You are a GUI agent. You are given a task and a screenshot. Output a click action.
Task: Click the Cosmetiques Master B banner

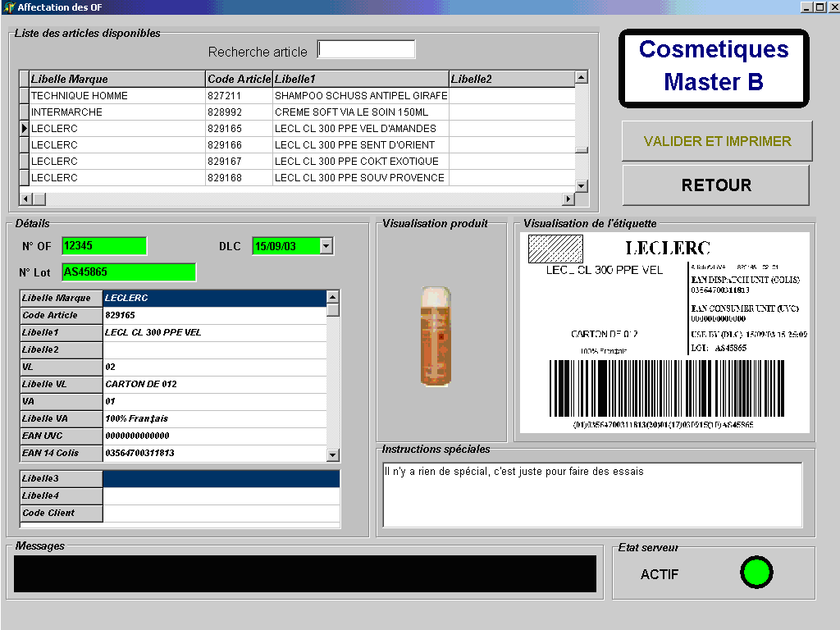pyautogui.click(x=714, y=68)
